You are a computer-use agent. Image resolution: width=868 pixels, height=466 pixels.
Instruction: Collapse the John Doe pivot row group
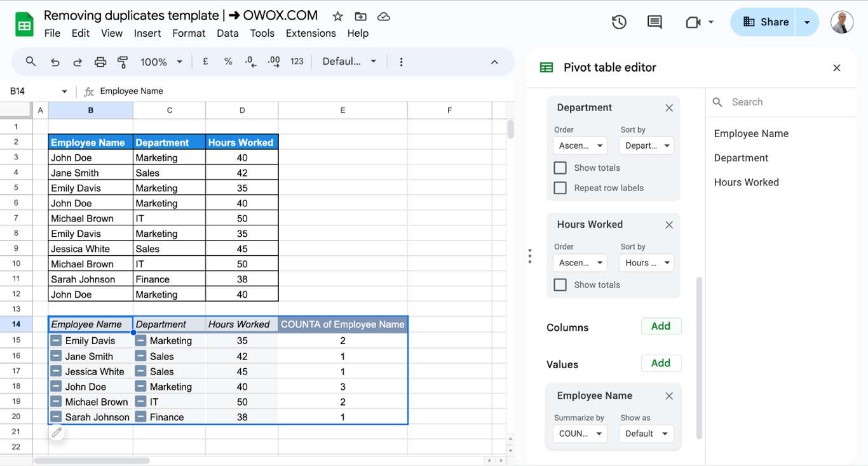[56, 387]
